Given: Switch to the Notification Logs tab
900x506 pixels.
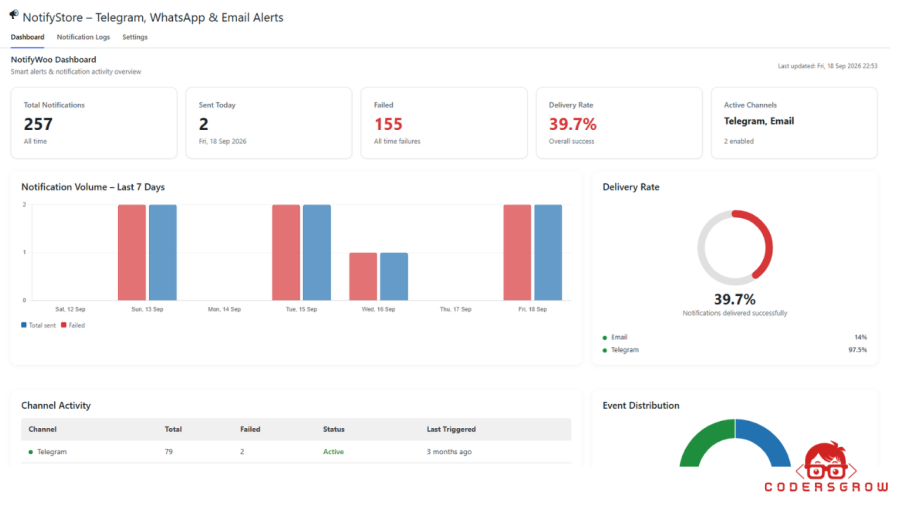Looking at the screenshot, I should pyautogui.click(x=83, y=37).
